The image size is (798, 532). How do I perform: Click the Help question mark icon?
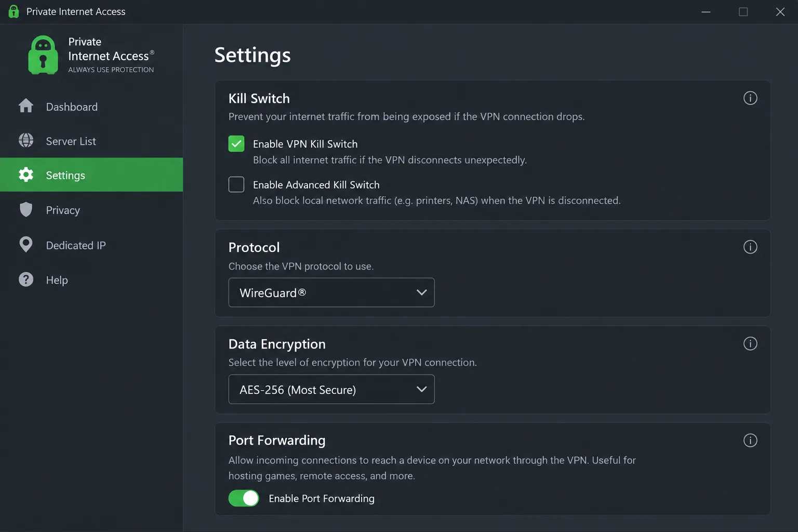26,280
